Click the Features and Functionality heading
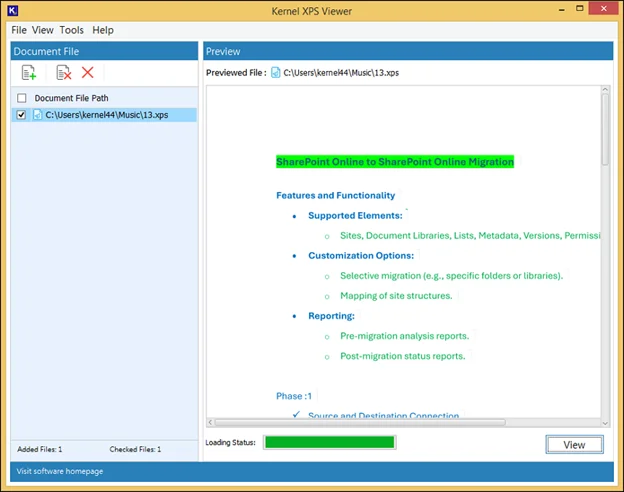Screen dimensions: 624x492 click(x=335, y=195)
